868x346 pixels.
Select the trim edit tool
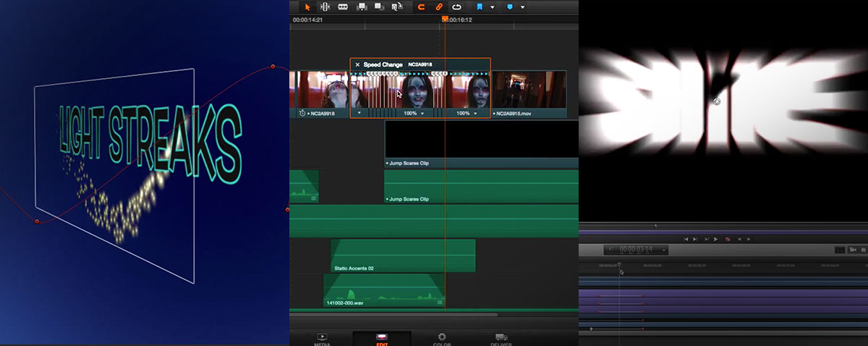(324, 7)
